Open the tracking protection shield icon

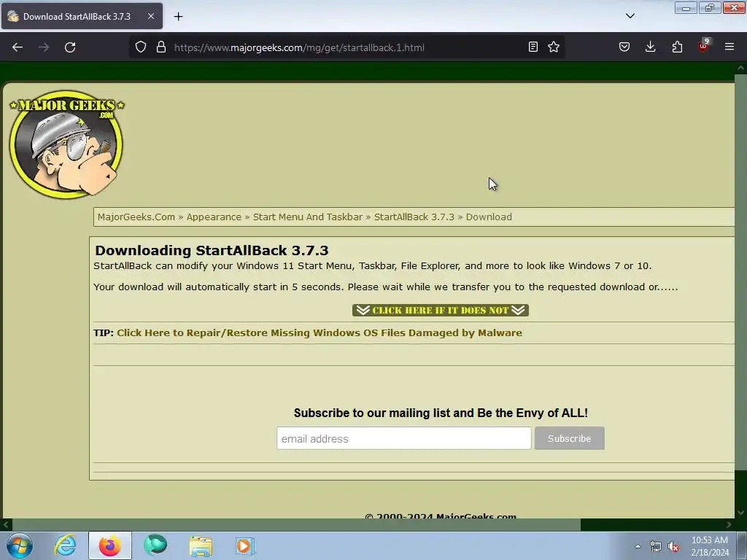[x=141, y=47]
